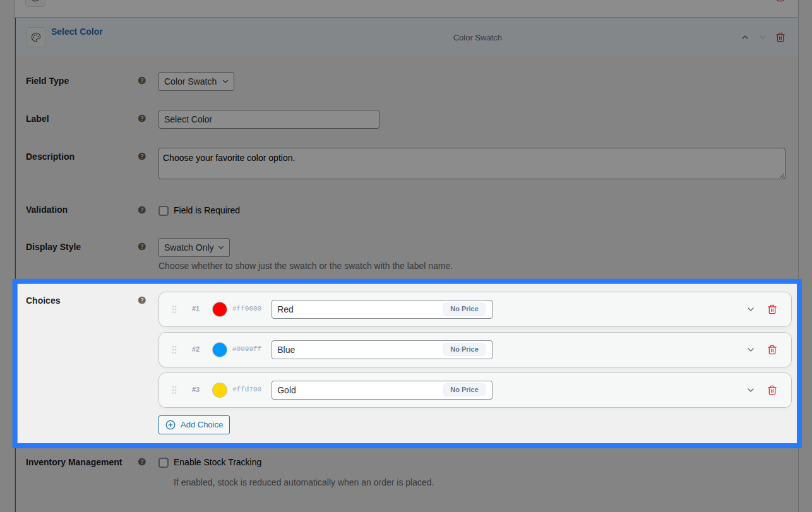Click the palette icon beside Select Color
The height and width of the screenshot is (512, 812).
[x=36, y=37]
